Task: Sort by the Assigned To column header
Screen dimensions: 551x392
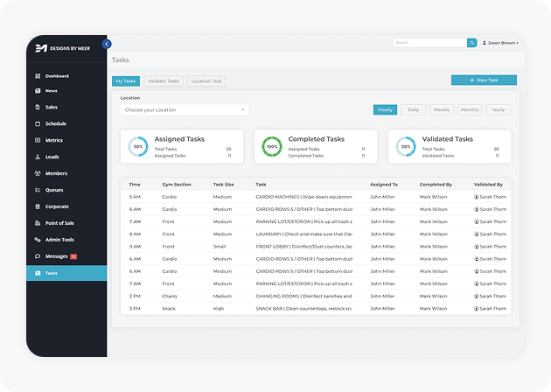Action: 384,185
